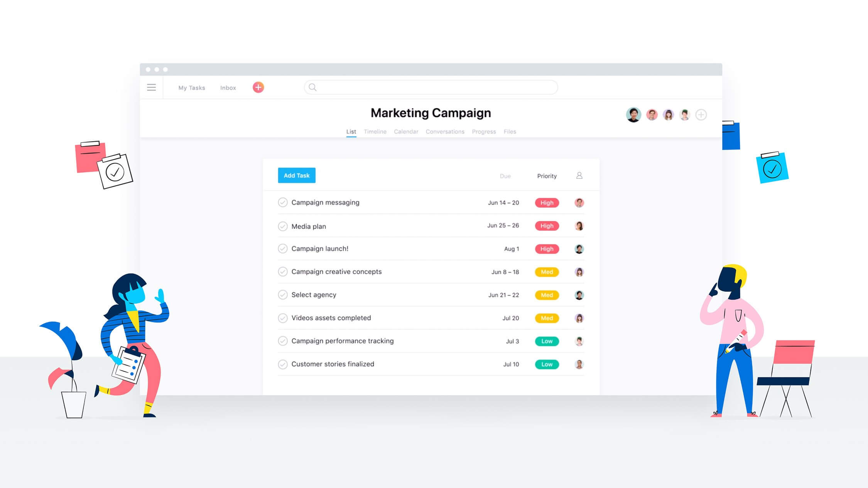Switch to the Calendar tab
Viewport: 868px width, 488px height.
click(406, 131)
